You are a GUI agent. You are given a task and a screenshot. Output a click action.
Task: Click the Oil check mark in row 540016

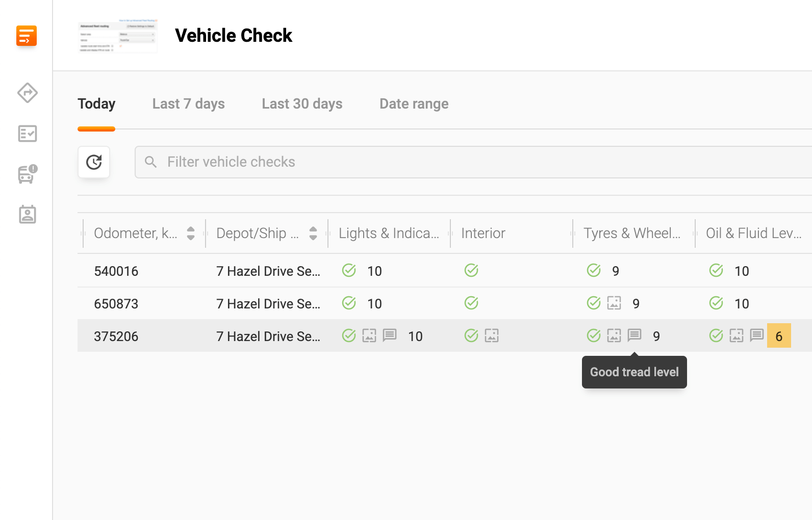coord(716,270)
